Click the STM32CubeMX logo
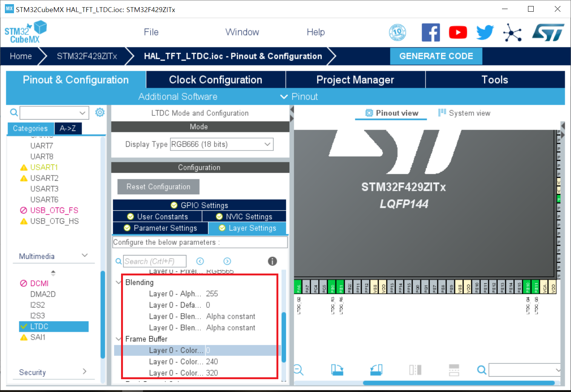Screen dimensions: 571x392 (25, 32)
